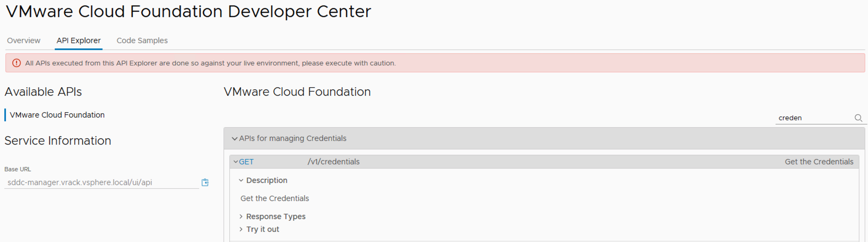Select VMware Cloud Foundation in Available APIs
This screenshot has width=868, height=242.
[x=57, y=115]
